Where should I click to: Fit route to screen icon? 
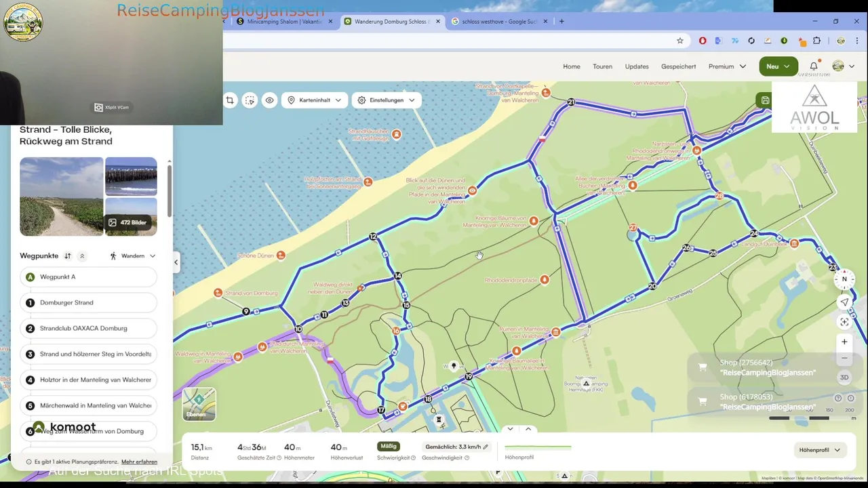pyautogui.click(x=844, y=322)
